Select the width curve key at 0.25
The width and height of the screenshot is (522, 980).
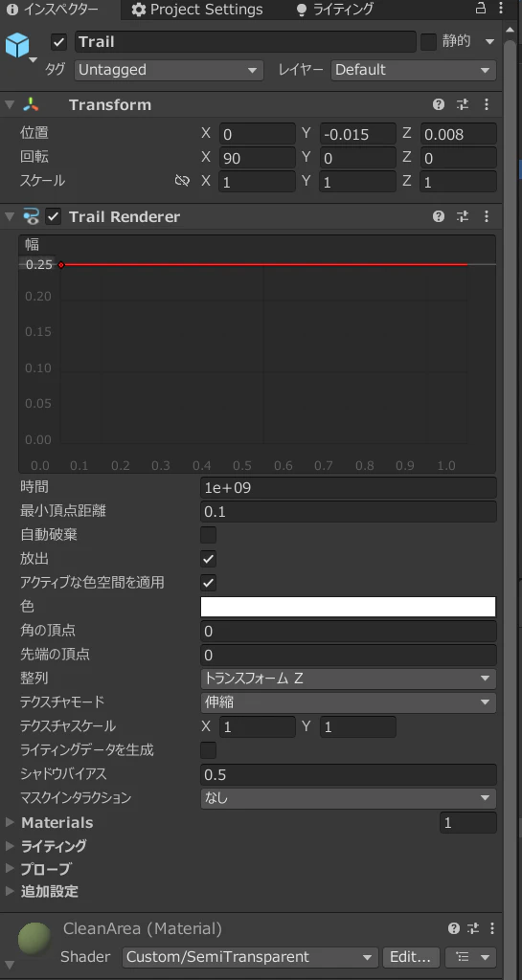click(61, 265)
